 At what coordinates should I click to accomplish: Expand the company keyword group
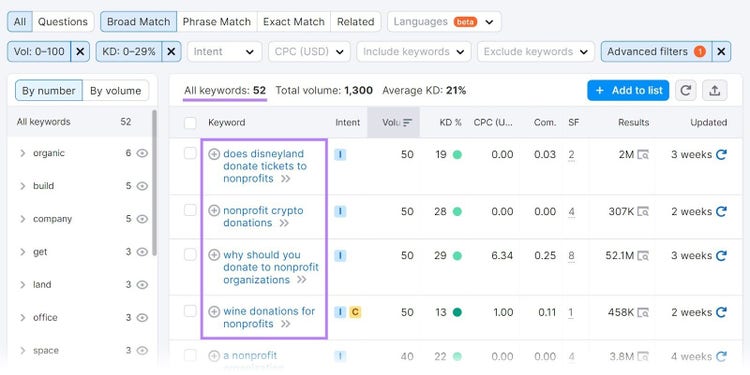pyautogui.click(x=22, y=219)
